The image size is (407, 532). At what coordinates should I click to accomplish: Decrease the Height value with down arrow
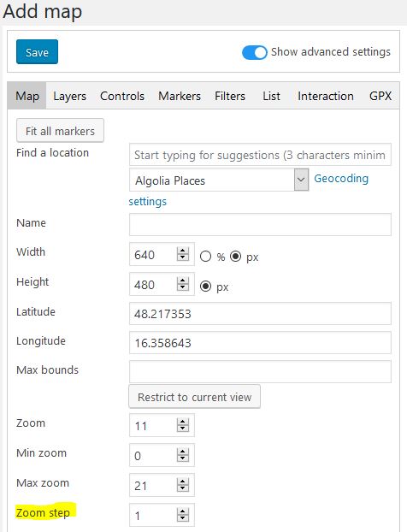183,287
